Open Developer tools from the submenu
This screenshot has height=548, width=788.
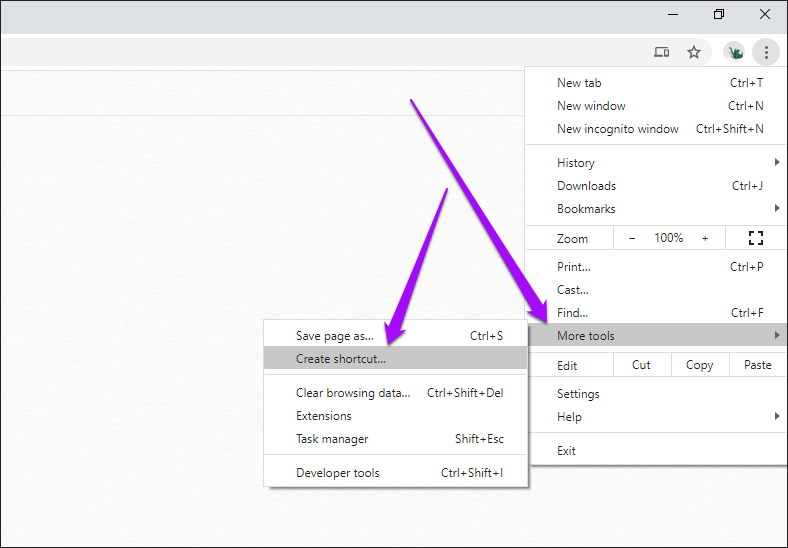(x=396, y=473)
